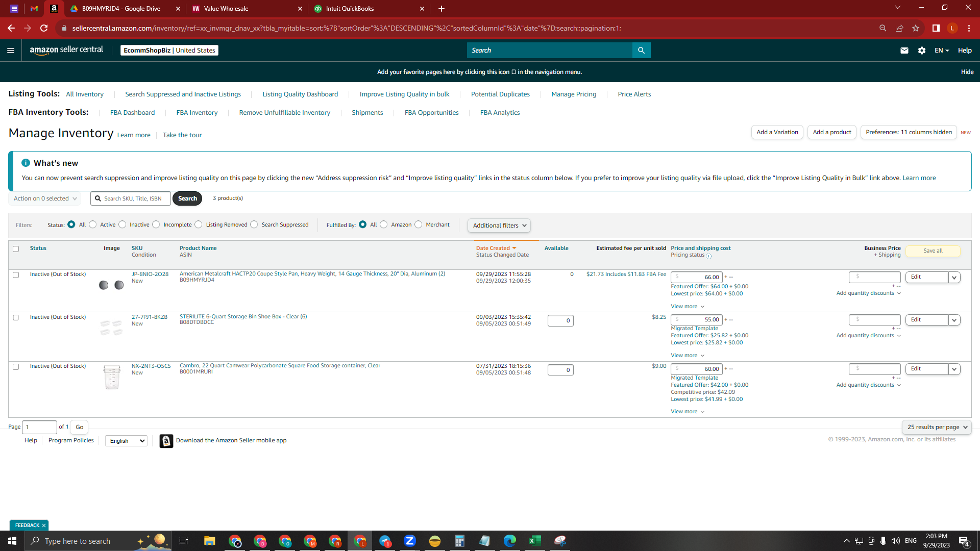The image size is (980, 551).
Task: Check the box for SKU 27-7PJ1-8KZB
Action: pos(16,318)
